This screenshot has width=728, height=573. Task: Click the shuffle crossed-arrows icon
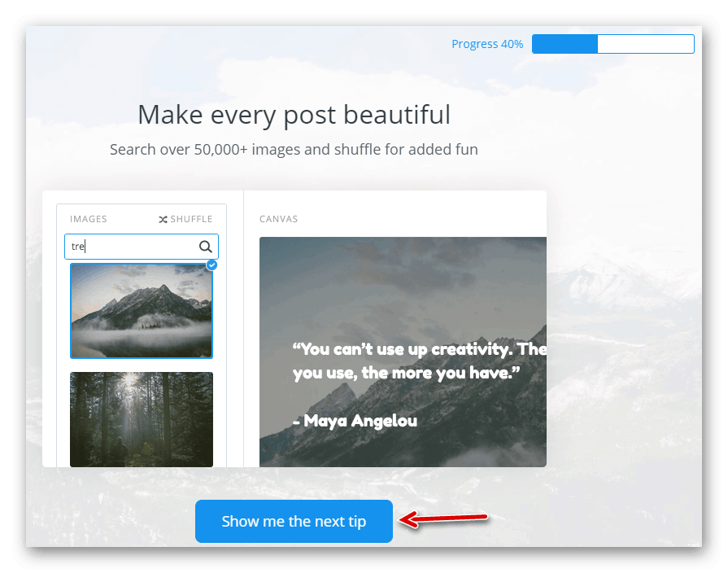163,219
